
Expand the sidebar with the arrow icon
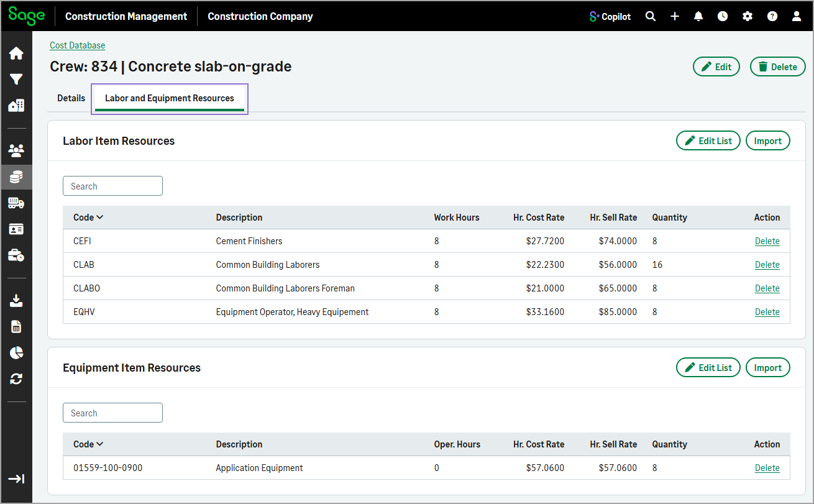coord(16,479)
